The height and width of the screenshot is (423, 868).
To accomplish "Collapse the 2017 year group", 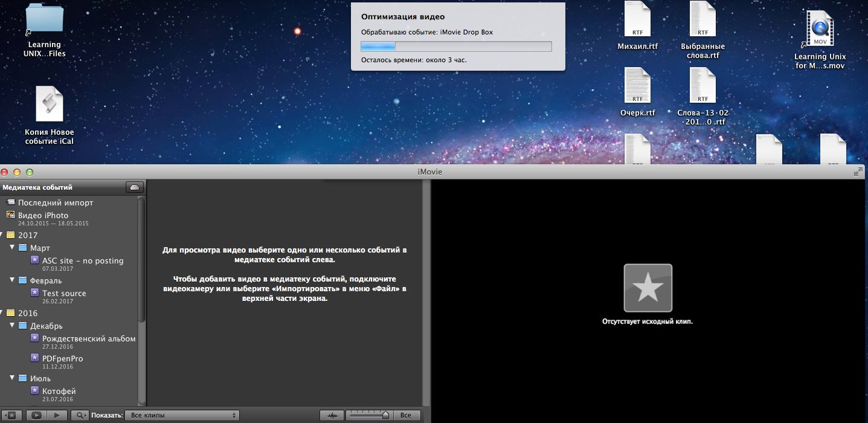I will point(1,235).
